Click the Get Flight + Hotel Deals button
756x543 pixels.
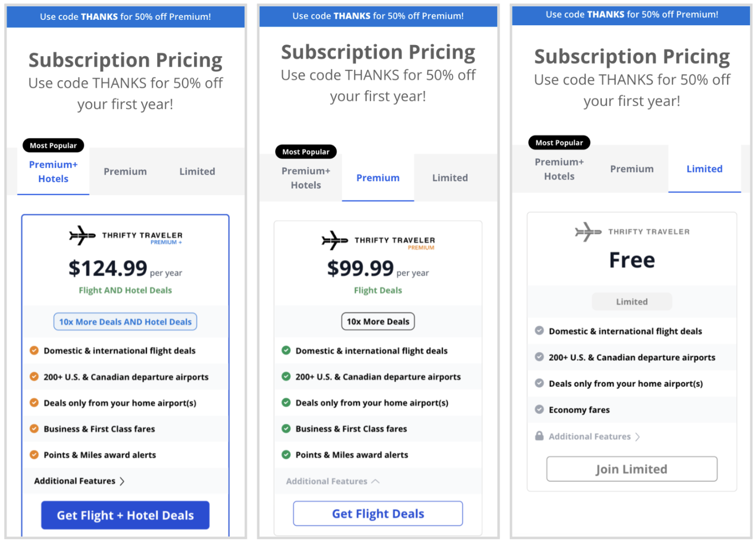click(125, 515)
